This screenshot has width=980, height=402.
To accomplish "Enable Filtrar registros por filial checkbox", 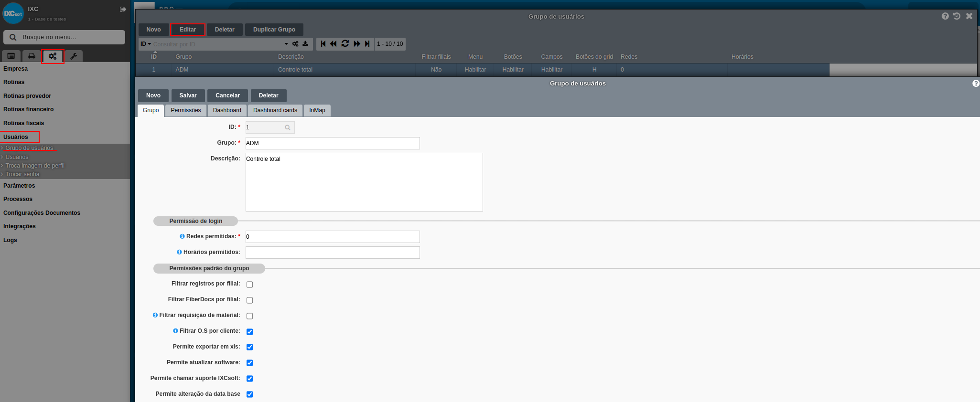I will click(249, 285).
